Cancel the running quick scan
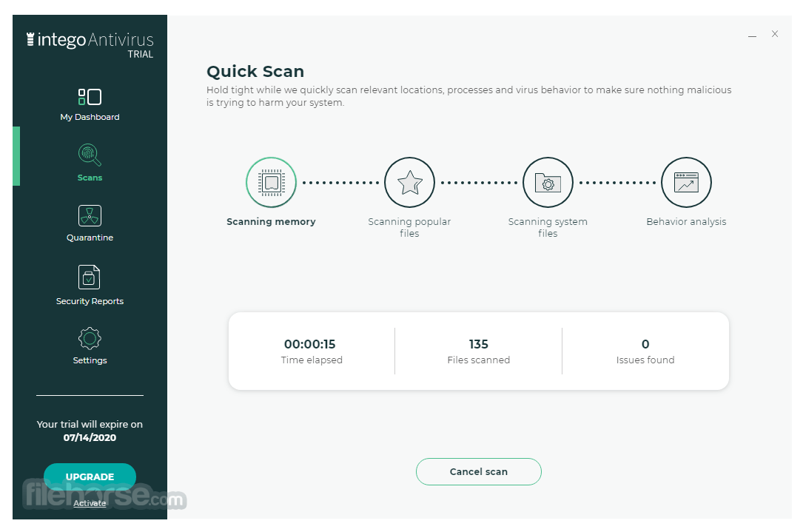 [478, 471]
